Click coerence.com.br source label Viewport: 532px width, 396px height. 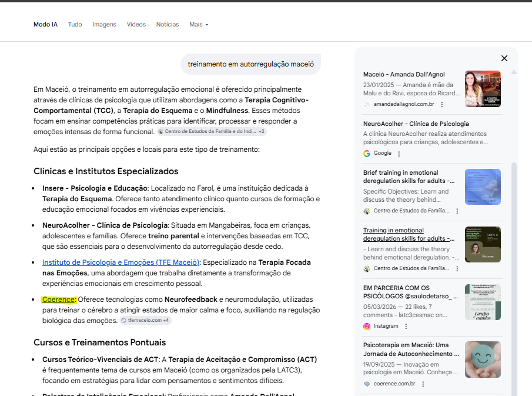(x=394, y=384)
